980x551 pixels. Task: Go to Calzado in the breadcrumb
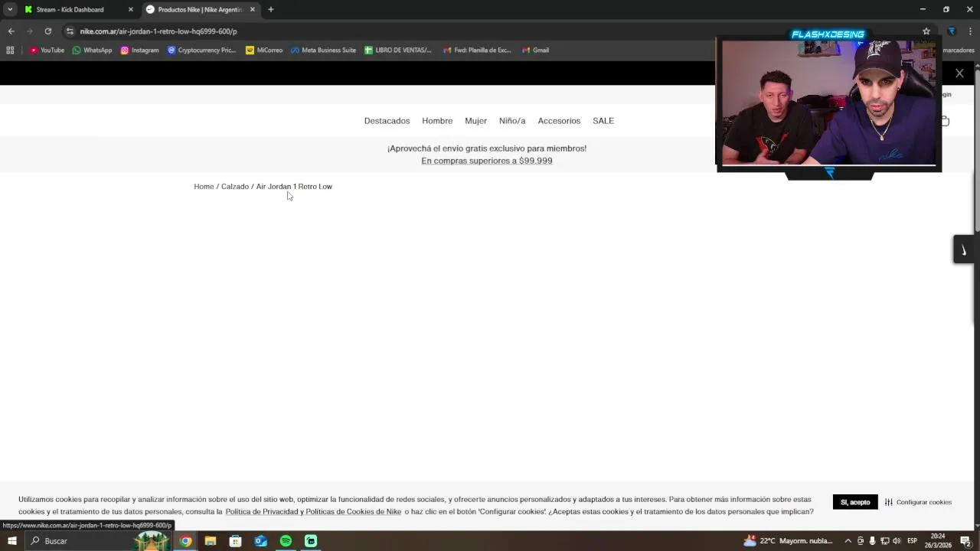(235, 187)
